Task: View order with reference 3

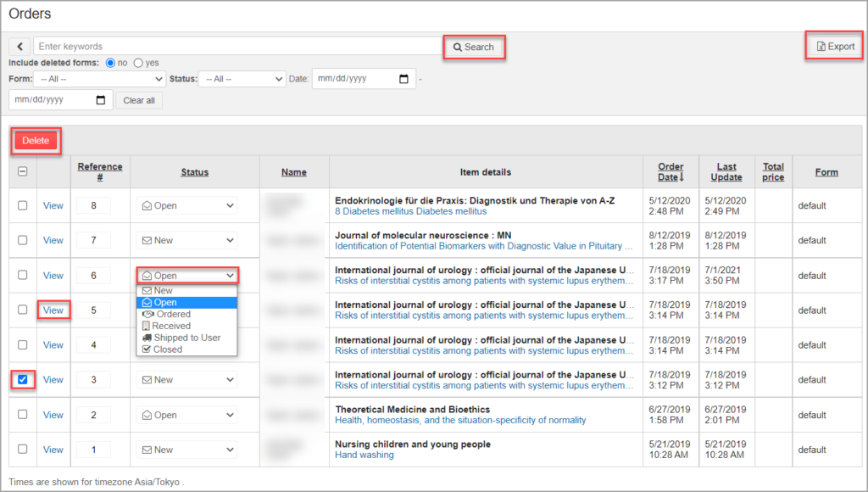Action: coord(53,379)
